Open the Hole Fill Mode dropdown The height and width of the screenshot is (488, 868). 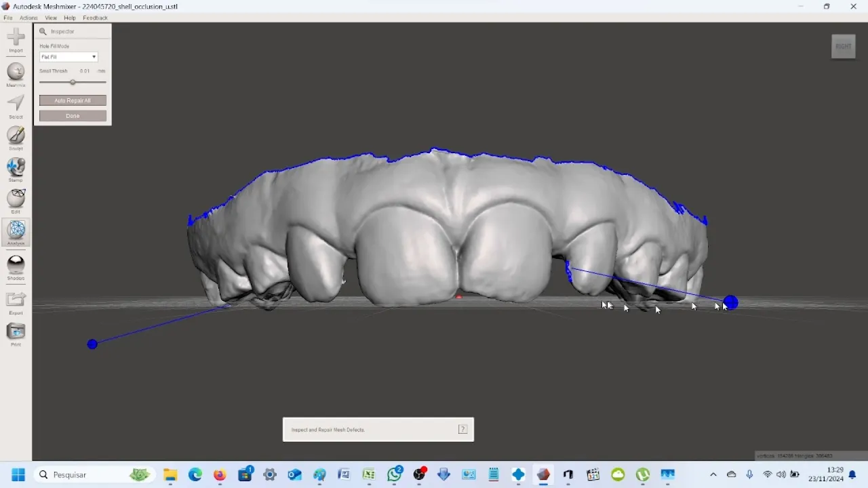68,57
